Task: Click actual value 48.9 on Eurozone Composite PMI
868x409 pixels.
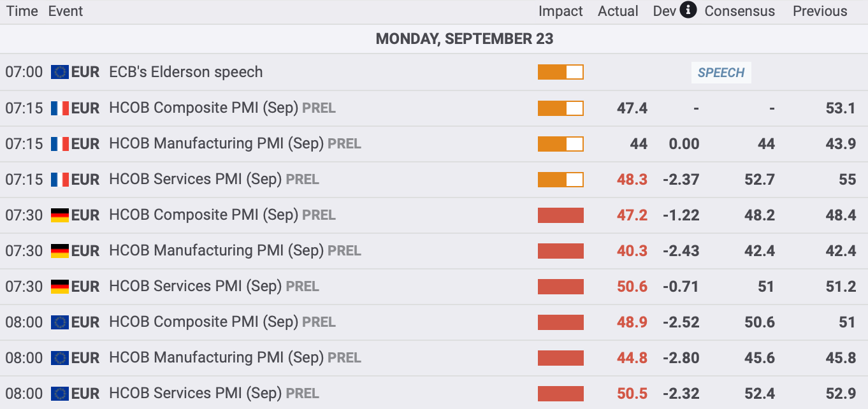Action: click(x=632, y=322)
